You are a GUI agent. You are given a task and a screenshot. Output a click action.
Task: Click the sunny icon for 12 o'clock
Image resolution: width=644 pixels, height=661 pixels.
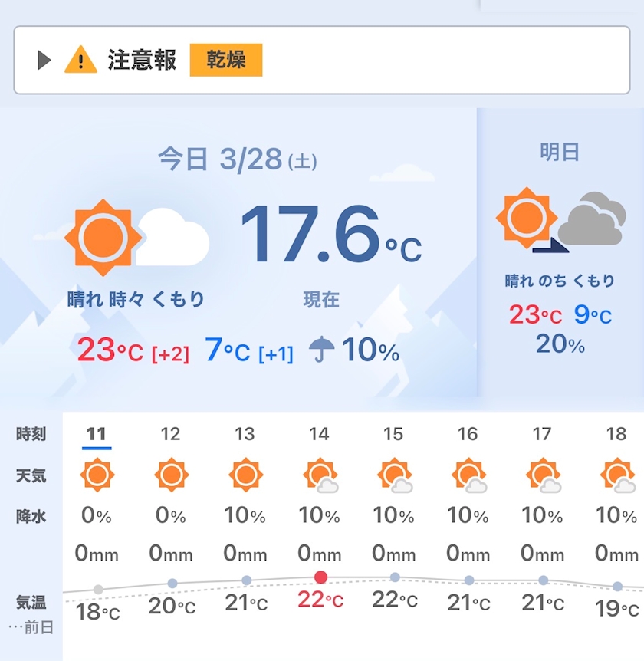(x=171, y=475)
